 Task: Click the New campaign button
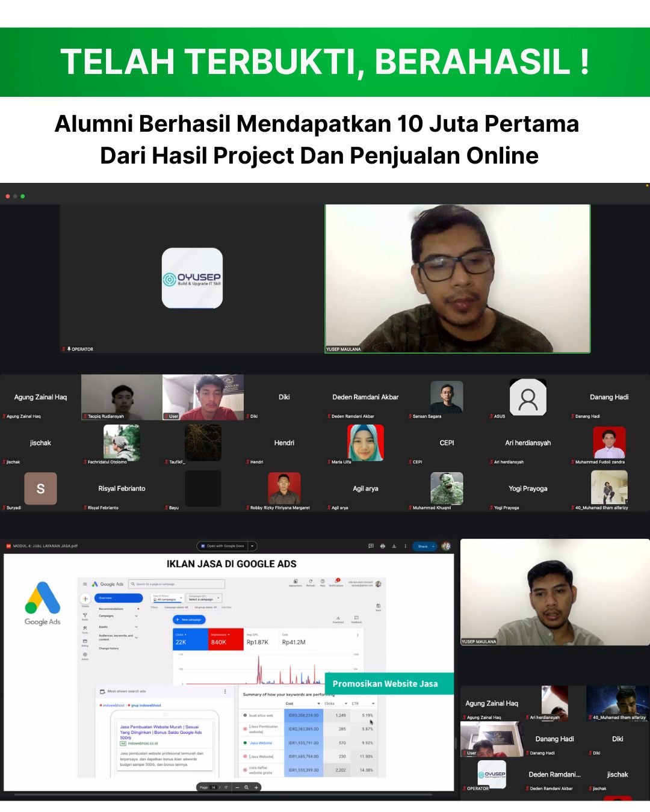189,620
